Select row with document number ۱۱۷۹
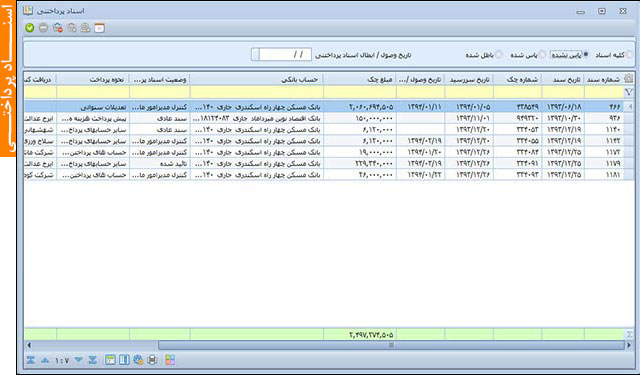Screen dimensions: 640x375 click(329, 164)
